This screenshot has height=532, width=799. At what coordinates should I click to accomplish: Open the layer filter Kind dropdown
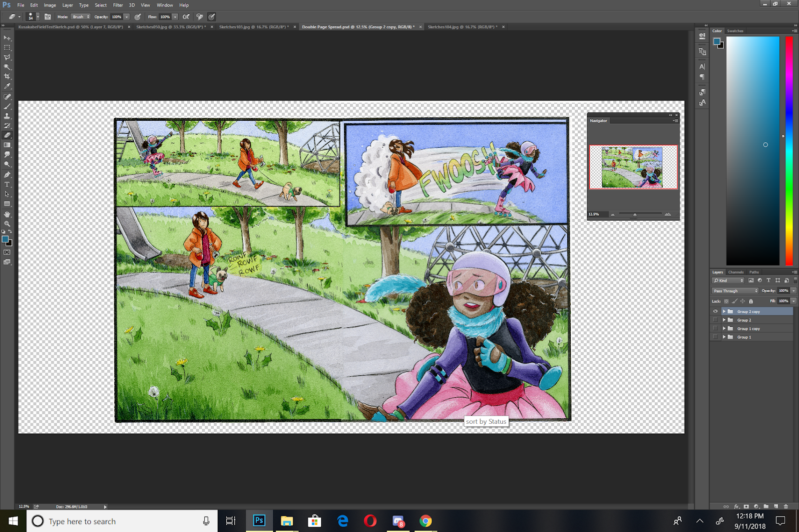click(x=728, y=280)
